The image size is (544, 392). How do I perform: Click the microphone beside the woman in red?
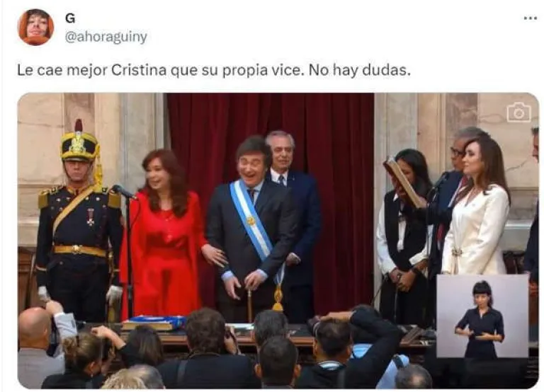point(124,191)
